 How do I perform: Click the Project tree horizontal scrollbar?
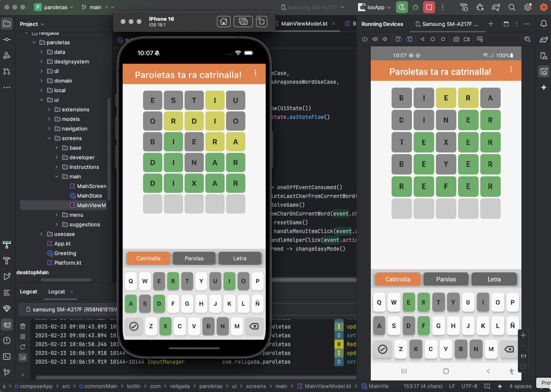66,280
